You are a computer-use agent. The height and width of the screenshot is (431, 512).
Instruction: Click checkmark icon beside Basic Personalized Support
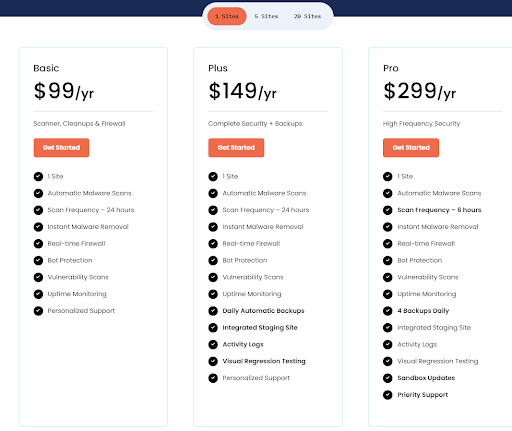38,311
